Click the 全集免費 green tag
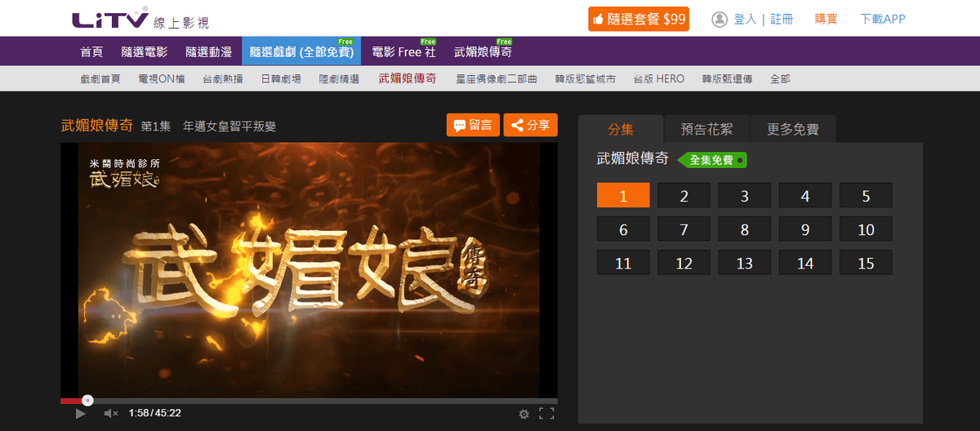 click(x=712, y=160)
